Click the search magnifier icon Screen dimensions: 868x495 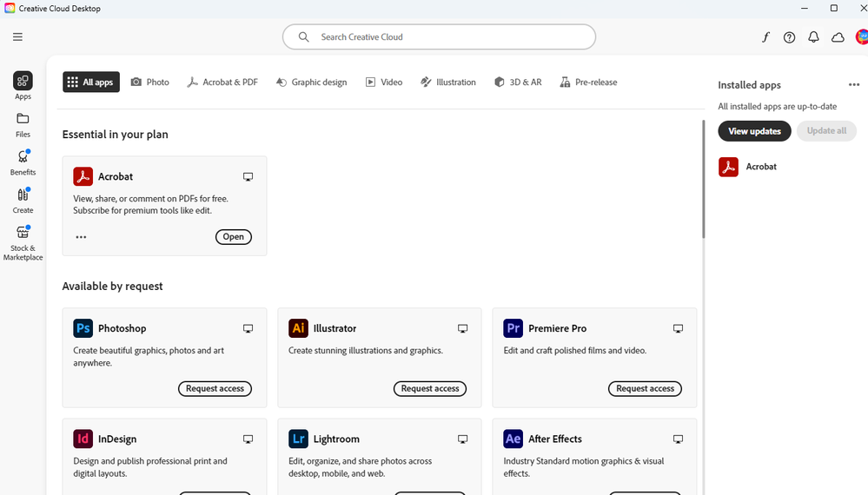[x=303, y=37]
